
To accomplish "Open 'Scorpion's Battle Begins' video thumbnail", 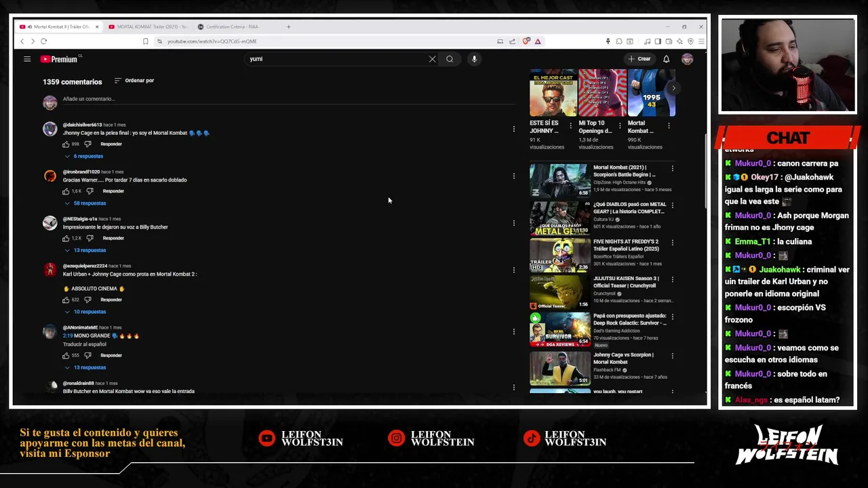I will pyautogui.click(x=560, y=180).
